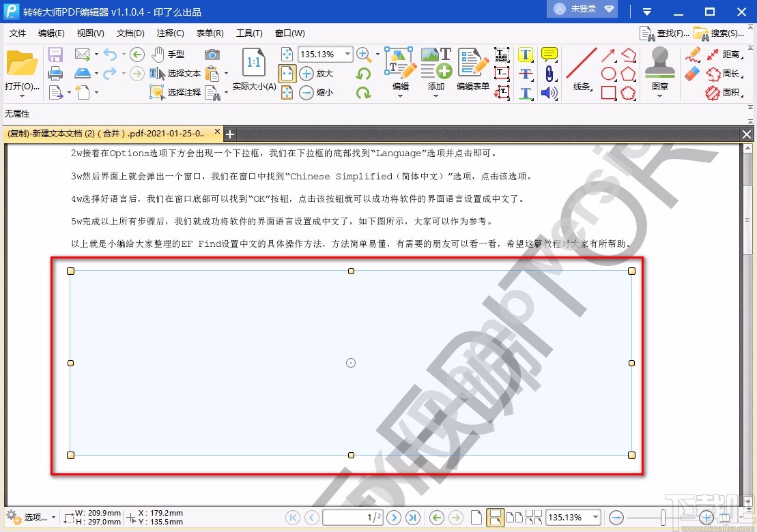Viewport: 757px width, 532px height.
Task: Click the snapshot camera icon
Action: [212, 55]
